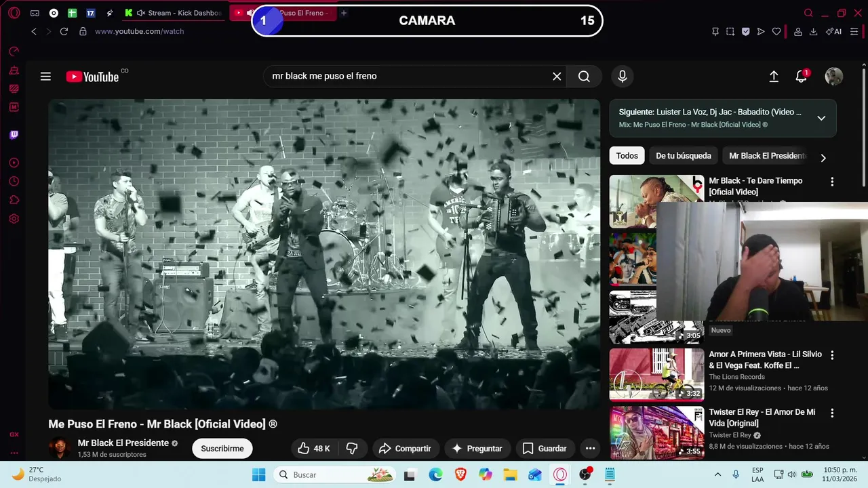Reload the current YouTube page
Screen dimensions: 868x488
point(64,31)
